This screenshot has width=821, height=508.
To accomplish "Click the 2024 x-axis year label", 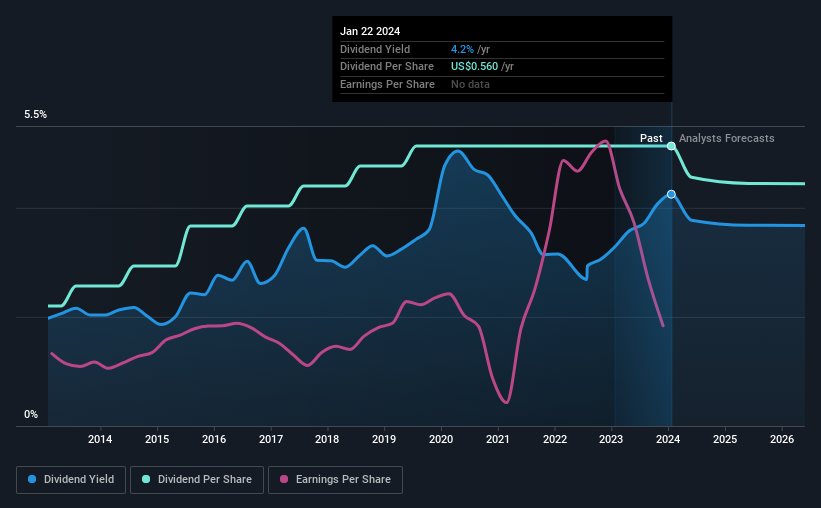I will (x=668, y=439).
